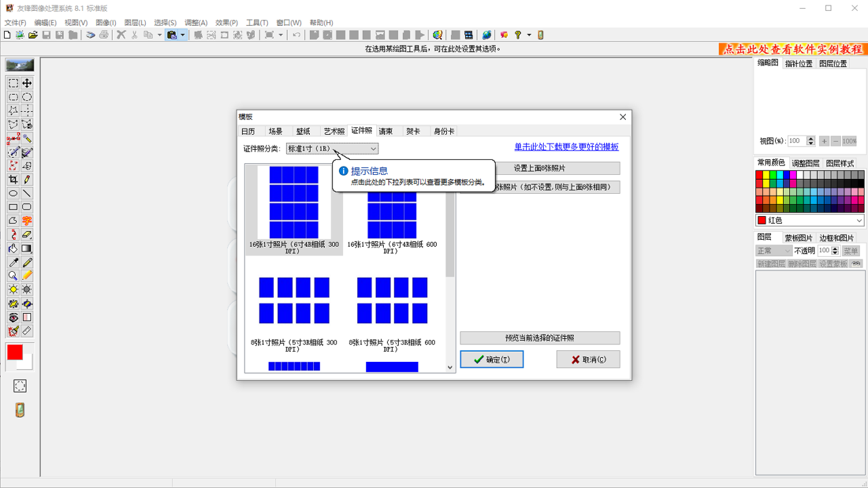
Task: Select the Crop tool
Action: click(13, 180)
